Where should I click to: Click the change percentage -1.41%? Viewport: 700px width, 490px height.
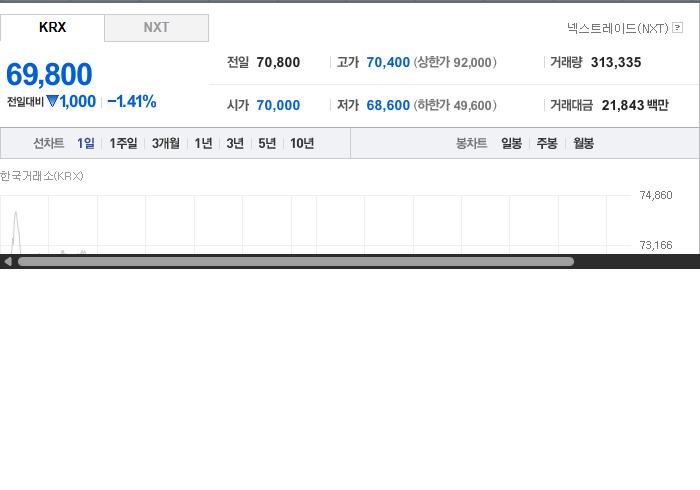click(132, 102)
